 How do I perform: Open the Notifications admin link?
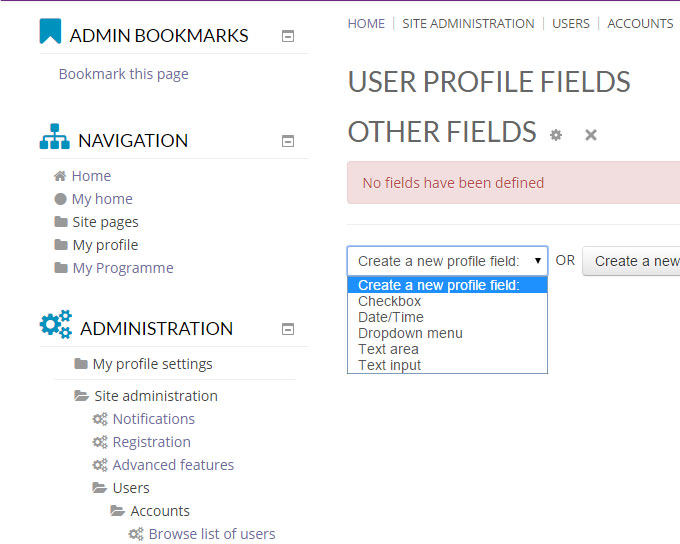point(154,419)
